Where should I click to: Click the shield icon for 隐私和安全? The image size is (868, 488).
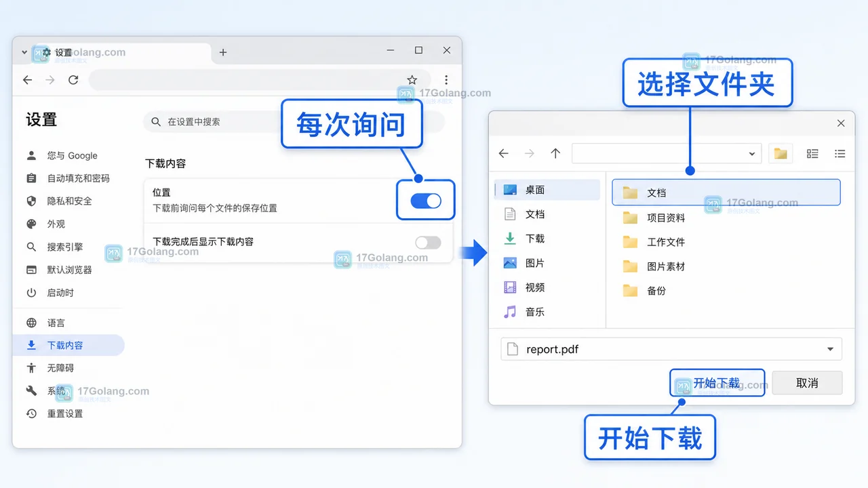point(31,201)
